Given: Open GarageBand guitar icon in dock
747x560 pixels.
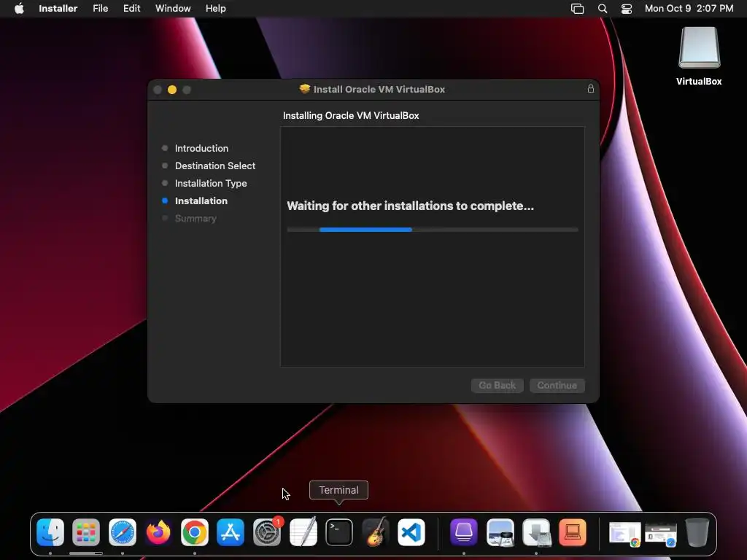Looking at the screenshot, I should (x=376, y=532).
